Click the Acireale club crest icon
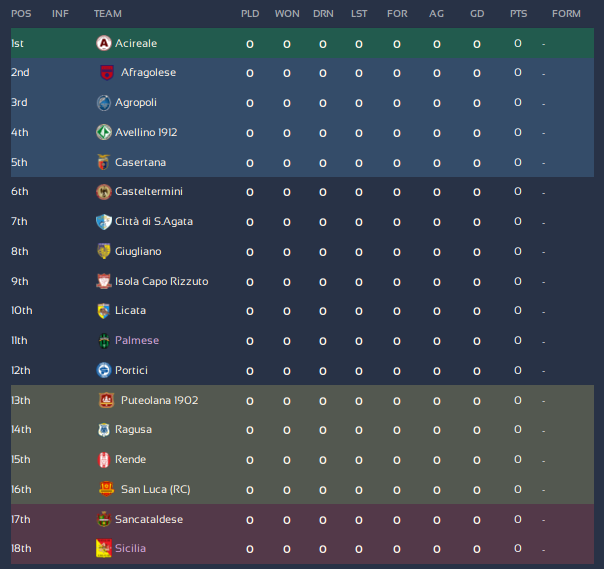Viewport: 604px width, 569px height. pyautogui.click(x=104, y=43)
